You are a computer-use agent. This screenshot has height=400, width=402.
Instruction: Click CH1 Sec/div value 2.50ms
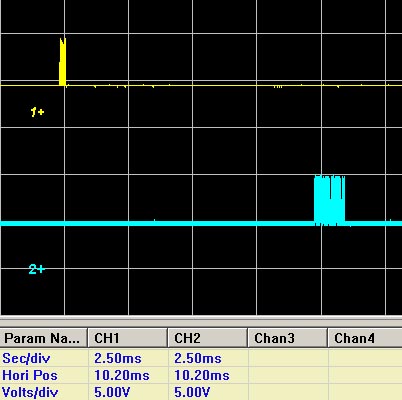pos(118,359)
